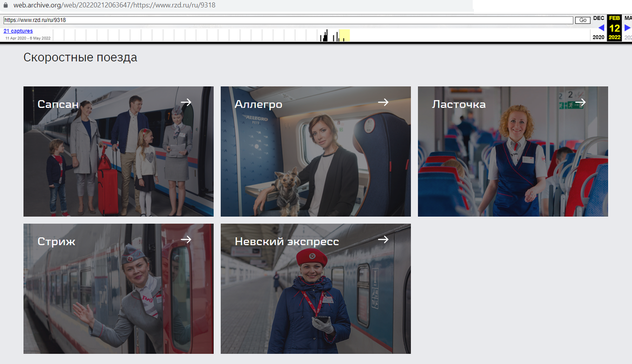Screen dimensions: 632x364
Task: Click the Аллегро photo of woman with dog
Action: 315,151
